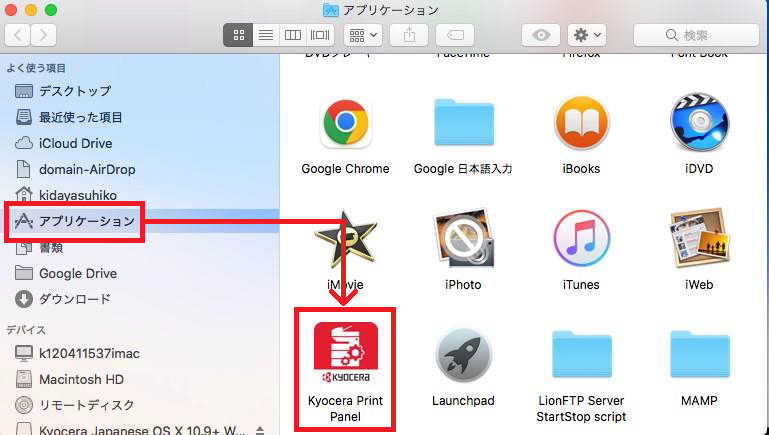The image size is (769, 435).
Task: Launch iPhoto from the applications grid
Action: pyautogui.click(x=463, y=240)
